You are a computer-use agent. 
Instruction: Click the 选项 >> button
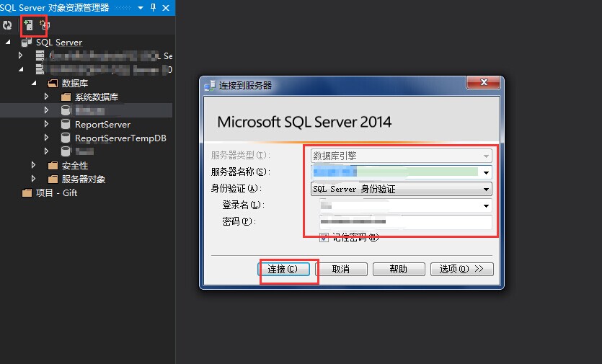pos(461,269)
